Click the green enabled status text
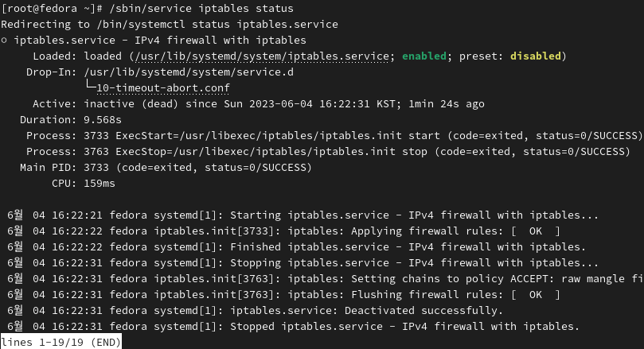 click(423, 56)
